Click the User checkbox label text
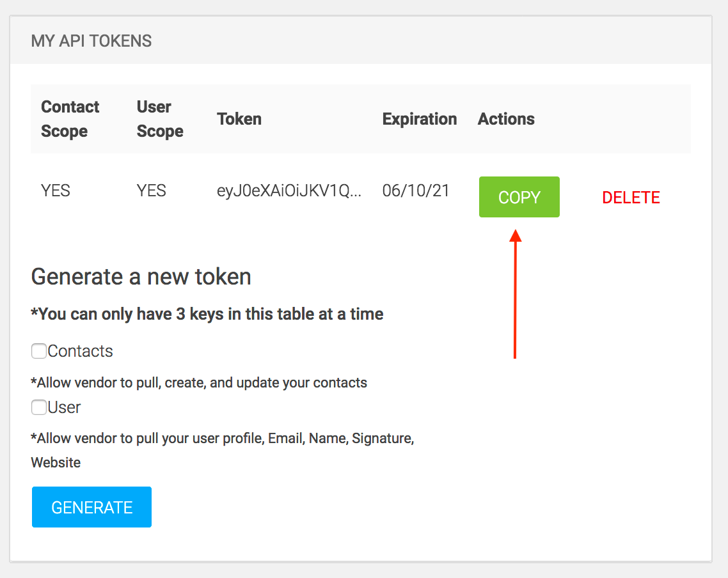 click(64, 407)
